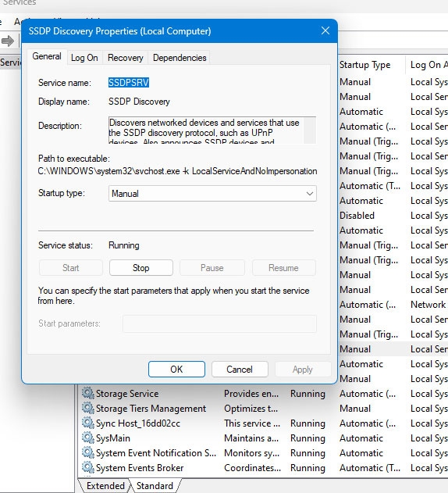The image size is (448, 493).
Task: Click the Automatic (T... cell of System Events Broker
Action: (370, 468)
